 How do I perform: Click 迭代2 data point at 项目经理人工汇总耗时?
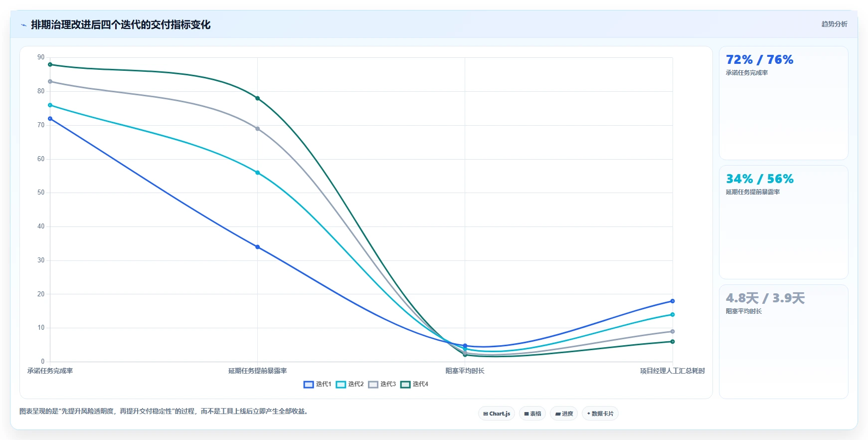tap(673, 315)
